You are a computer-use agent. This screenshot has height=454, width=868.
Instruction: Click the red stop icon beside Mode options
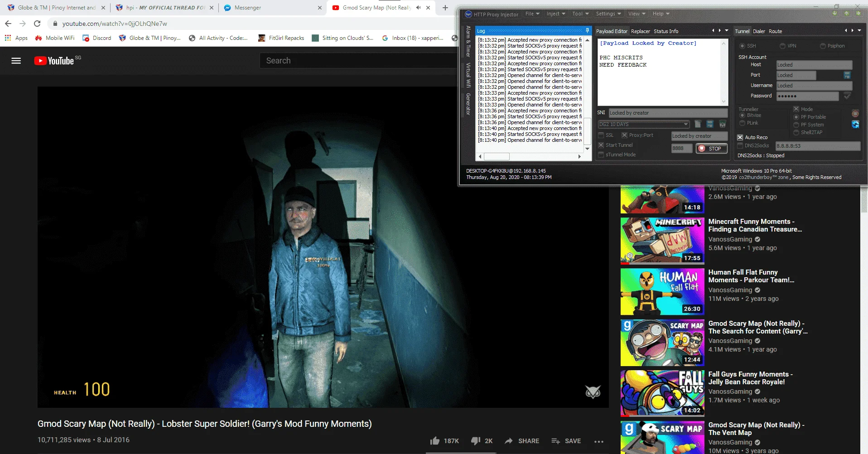click(x=855, y=114)
